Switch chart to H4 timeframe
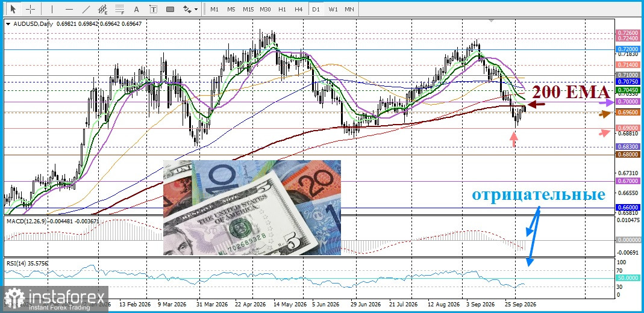The width and height of the screenshot is (644, 313). (299, 9)
